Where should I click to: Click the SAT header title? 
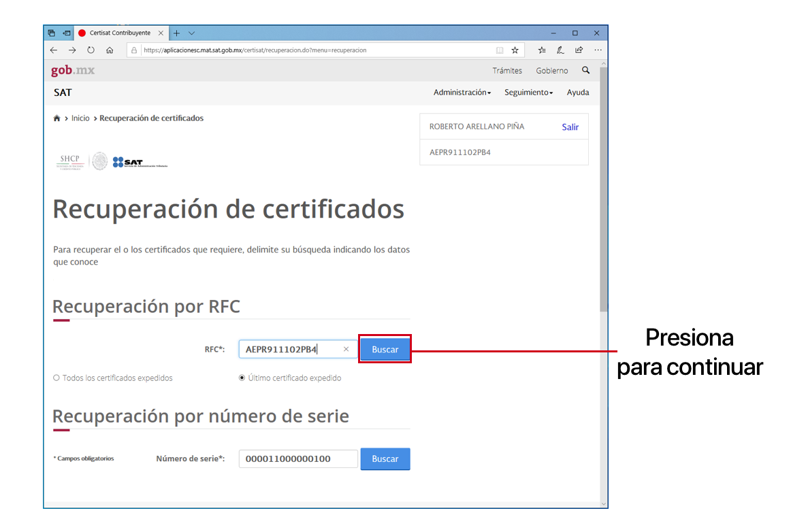(x=63, y=93)
